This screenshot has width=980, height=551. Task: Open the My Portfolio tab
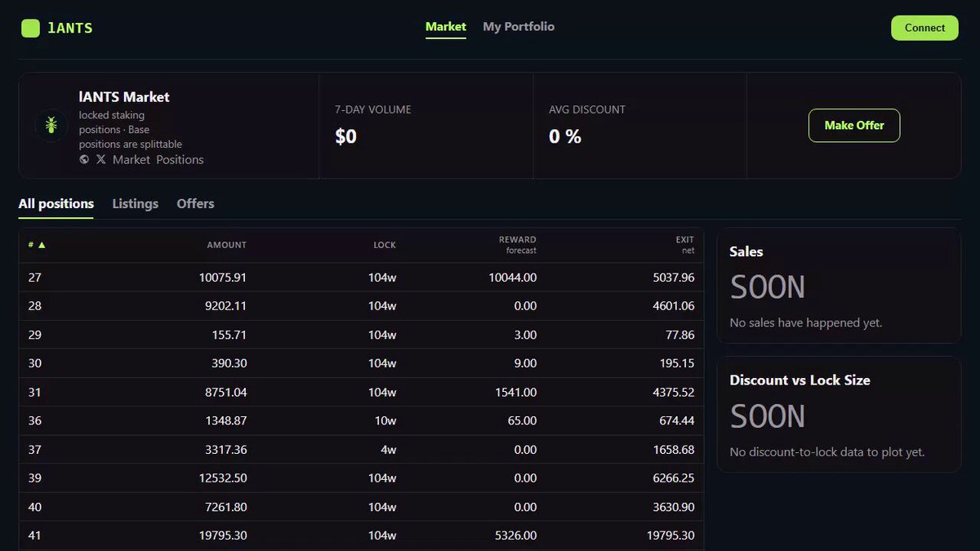(519, 27)
